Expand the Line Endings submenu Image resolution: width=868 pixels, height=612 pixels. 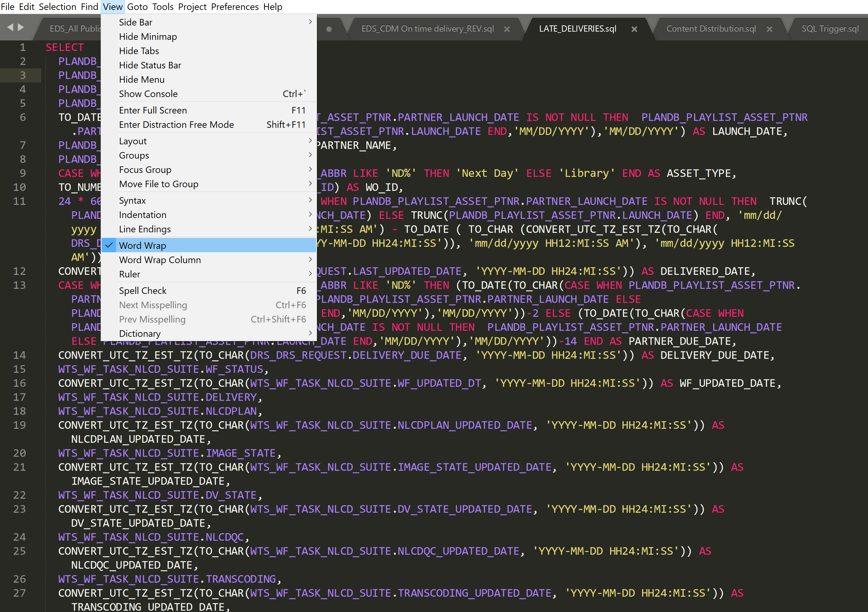point(145,229)
